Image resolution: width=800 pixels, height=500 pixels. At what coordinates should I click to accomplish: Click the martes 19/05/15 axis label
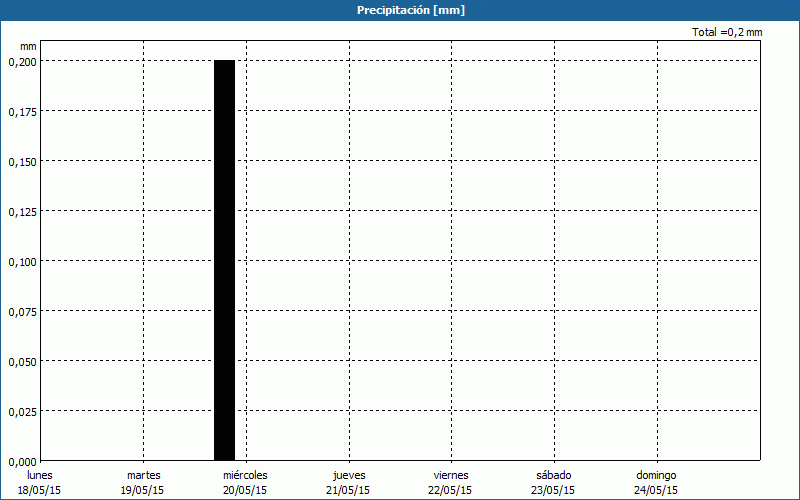click(143, 482)
